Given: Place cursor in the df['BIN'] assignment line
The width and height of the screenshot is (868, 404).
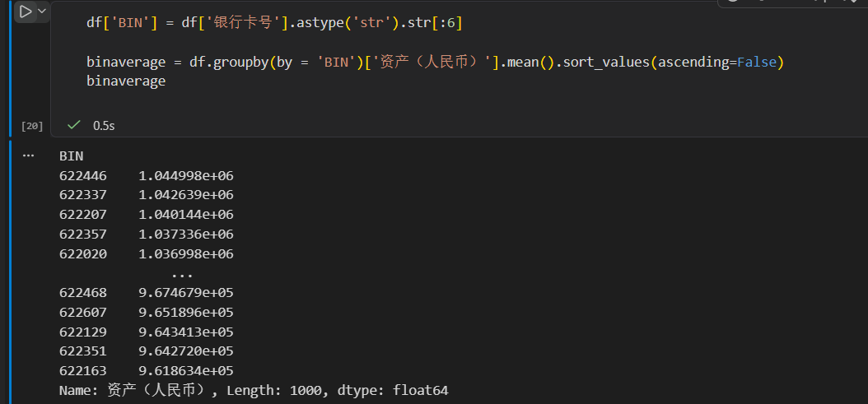Looking at the screenshot, I should tap(274, 23).
